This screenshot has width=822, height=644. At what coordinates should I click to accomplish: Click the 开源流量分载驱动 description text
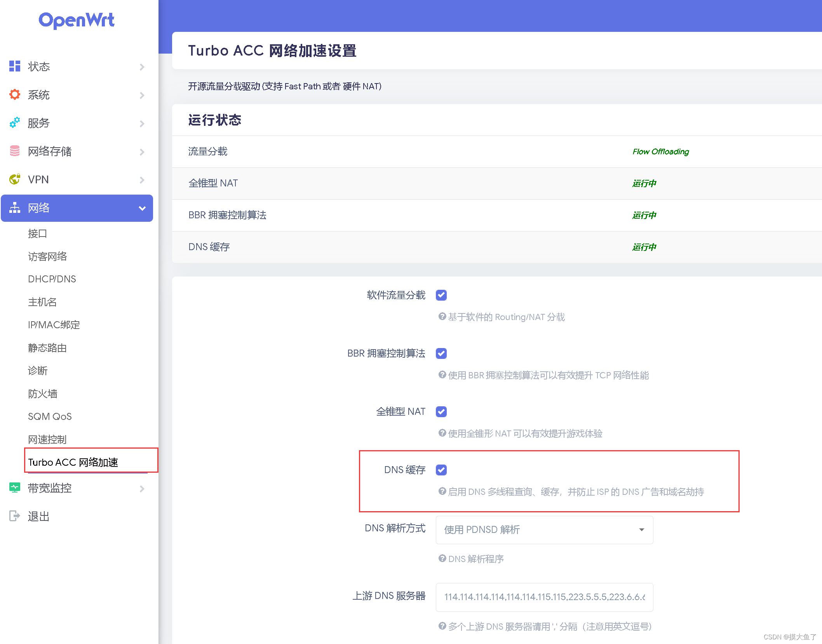pos(285,86)
